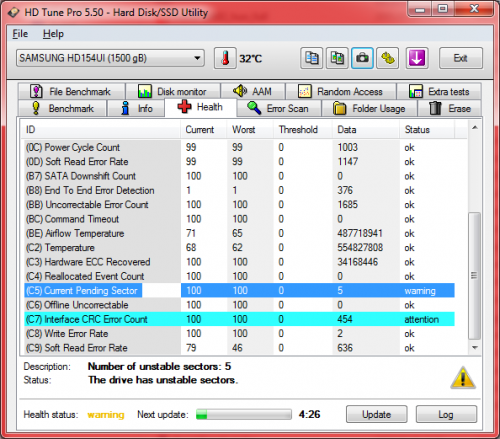
Task: Click the camera save screenshot icon
Action: (362, 58)
